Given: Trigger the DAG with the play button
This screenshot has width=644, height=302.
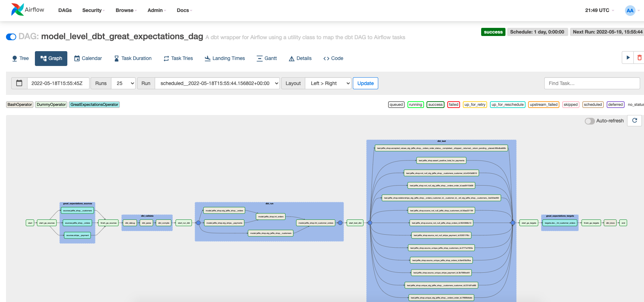Looking at the screenshot, I should (x=628, y=58).
